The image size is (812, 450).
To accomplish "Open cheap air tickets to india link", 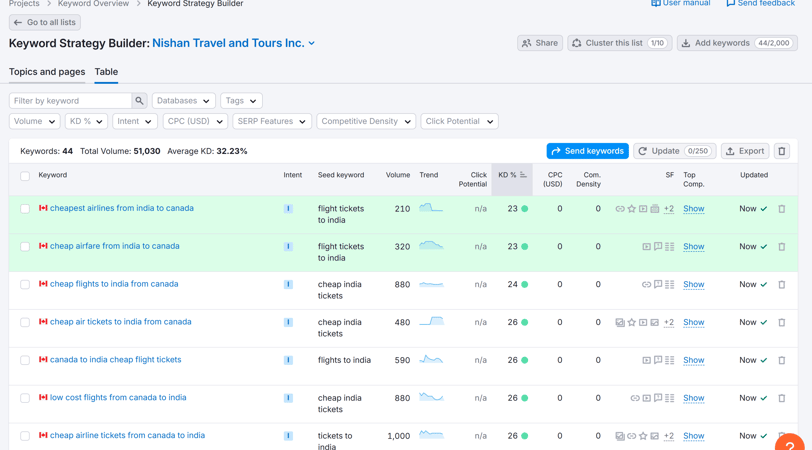I will (120, 322).
